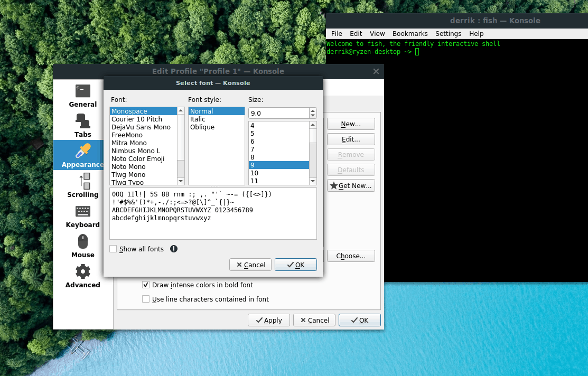Screen dimensions: 588x376
Task: Click Apply in Edit Profile dialog
Action: [x=268, y=320]
